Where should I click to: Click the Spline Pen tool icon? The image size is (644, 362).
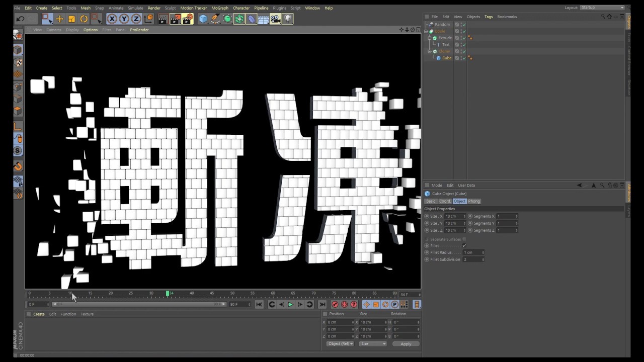[x=215, y=19]
